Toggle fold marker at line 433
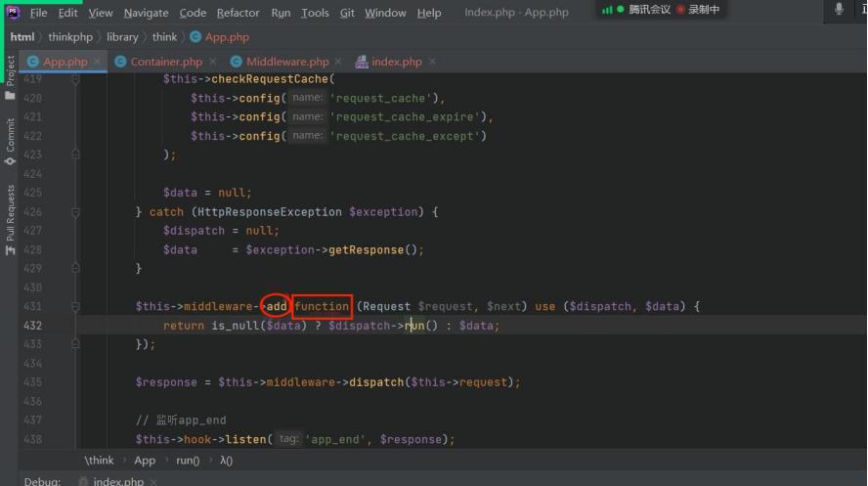The image size is (868, 486). [x=76, y=344]
